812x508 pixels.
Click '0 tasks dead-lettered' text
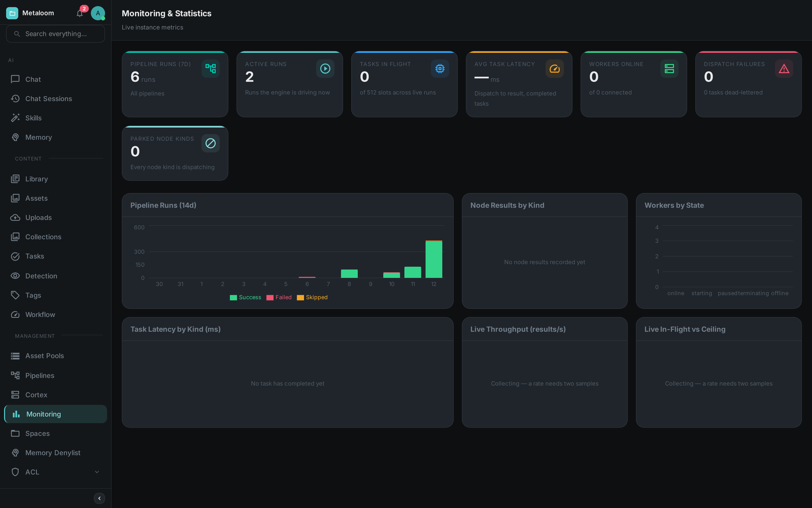coord(733,92)
